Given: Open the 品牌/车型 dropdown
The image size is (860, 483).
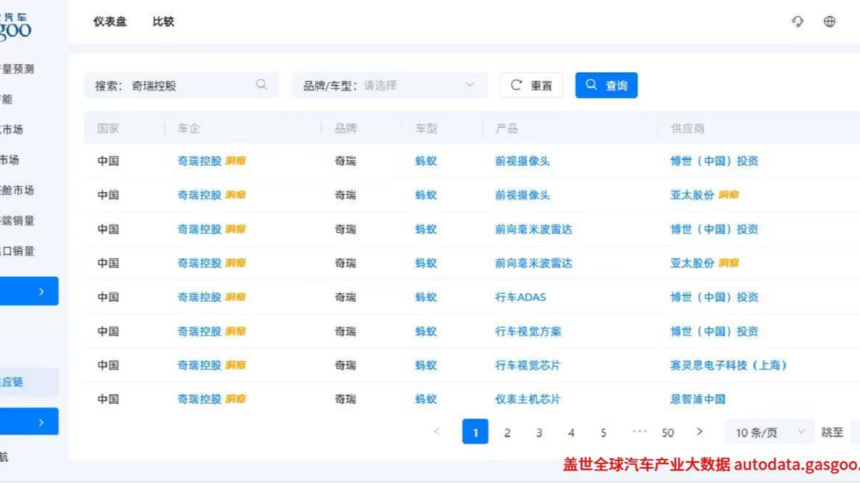Looking at the screenshot, I should click(x=389, y=86).
